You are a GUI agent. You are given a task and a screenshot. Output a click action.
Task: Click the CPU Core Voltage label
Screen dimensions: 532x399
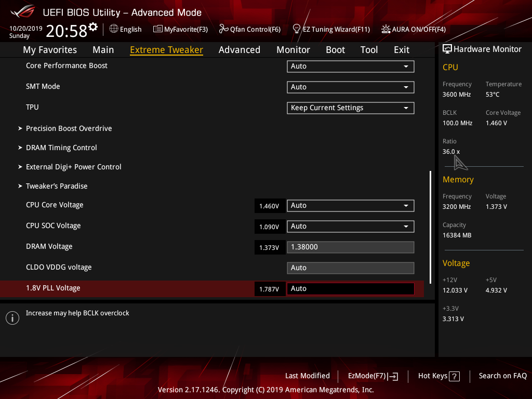(x=55, y=205)
